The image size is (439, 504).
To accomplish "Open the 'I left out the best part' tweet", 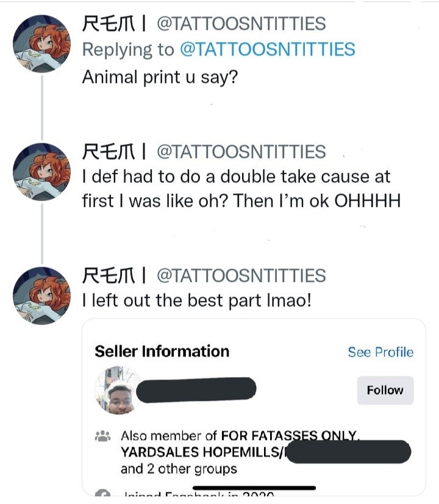I will (196, 301).
